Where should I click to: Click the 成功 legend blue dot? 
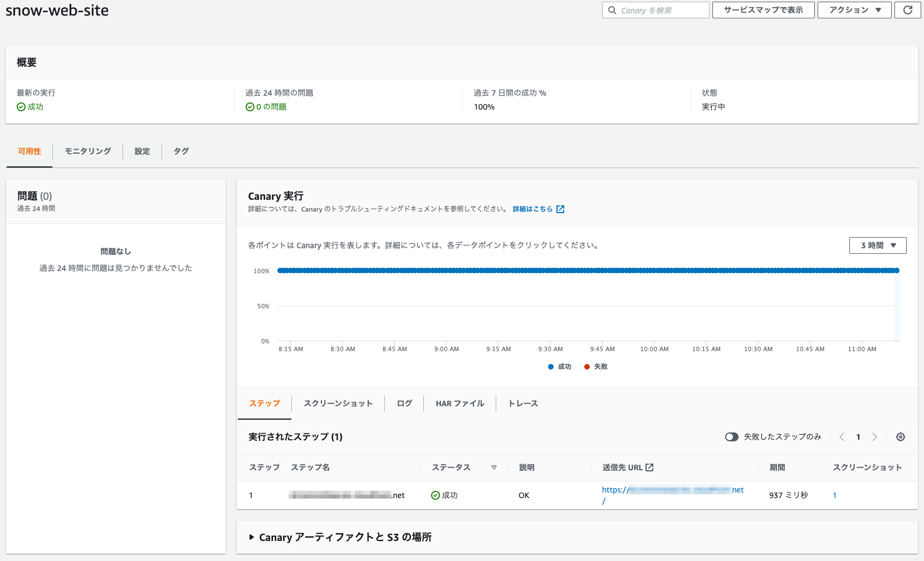pyautogui.click(x=551, y=367)
